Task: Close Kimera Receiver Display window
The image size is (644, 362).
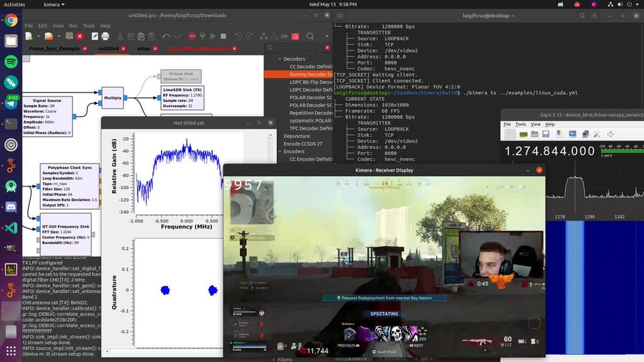Action: 539,170
